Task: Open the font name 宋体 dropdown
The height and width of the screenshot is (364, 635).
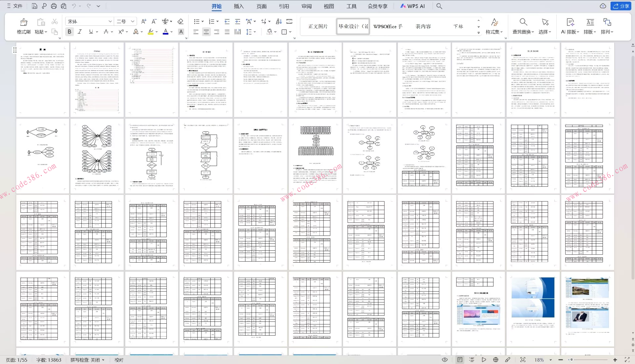Action: [110, 21]
